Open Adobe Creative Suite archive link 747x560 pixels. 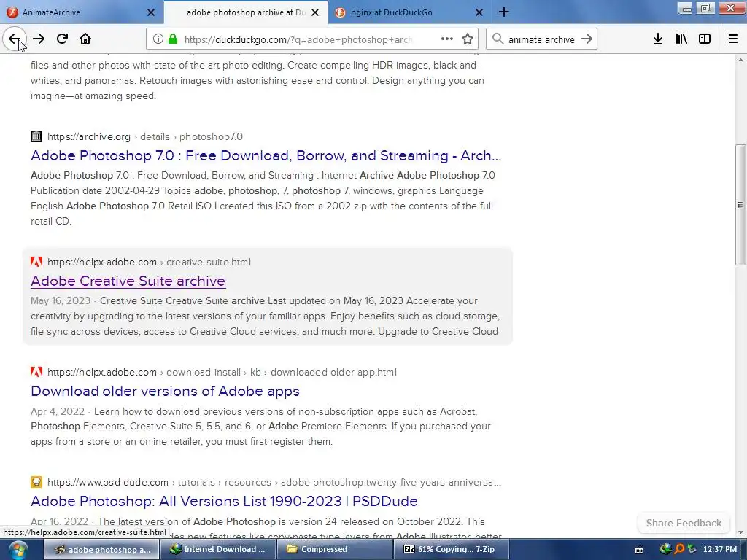click(128, 281)
